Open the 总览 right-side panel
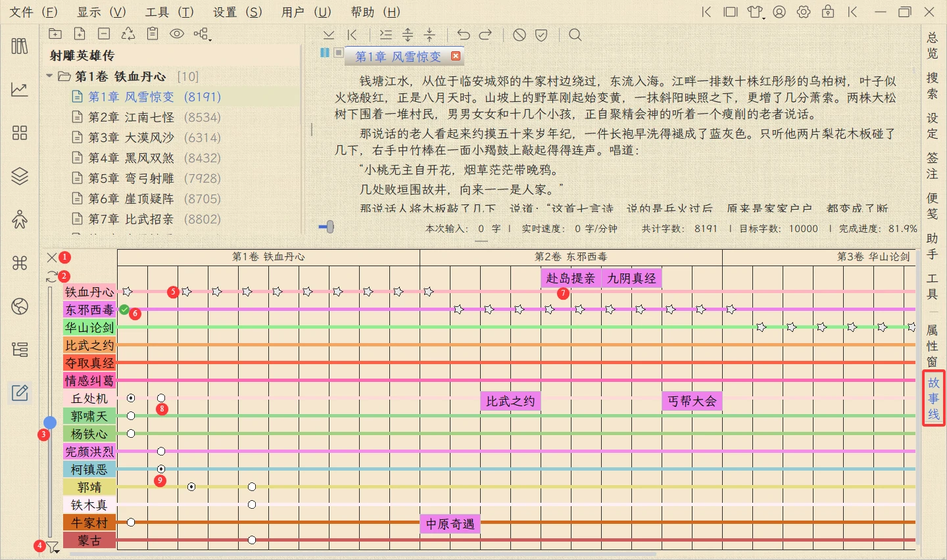The width and height of the screenshot is (947, 560). coord(933,45)
